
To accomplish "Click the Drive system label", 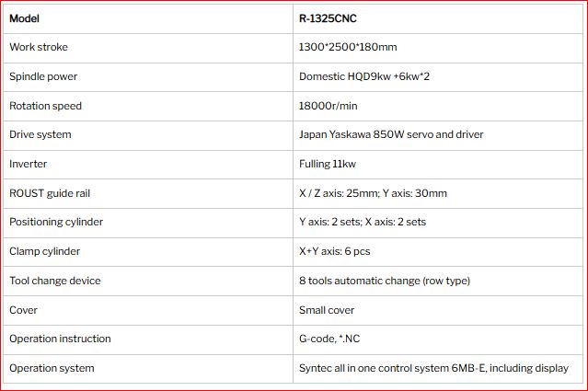I will (40, 134).
